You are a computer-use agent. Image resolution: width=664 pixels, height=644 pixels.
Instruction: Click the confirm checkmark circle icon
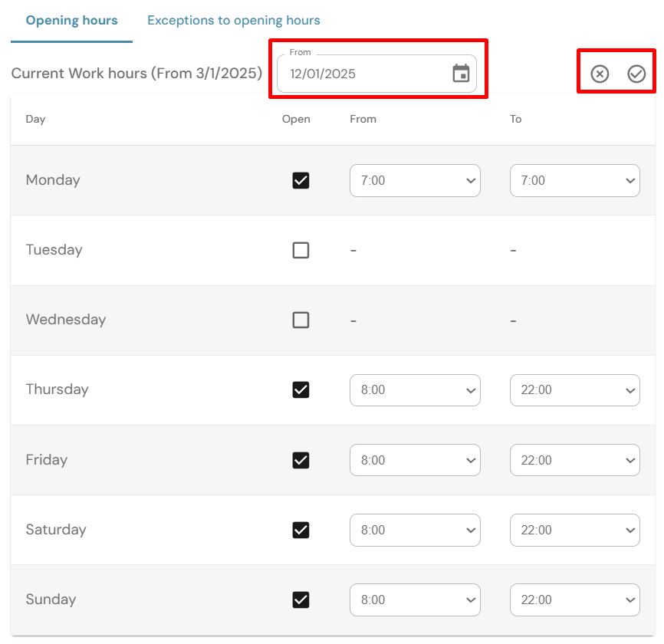[x=636, y=74]
